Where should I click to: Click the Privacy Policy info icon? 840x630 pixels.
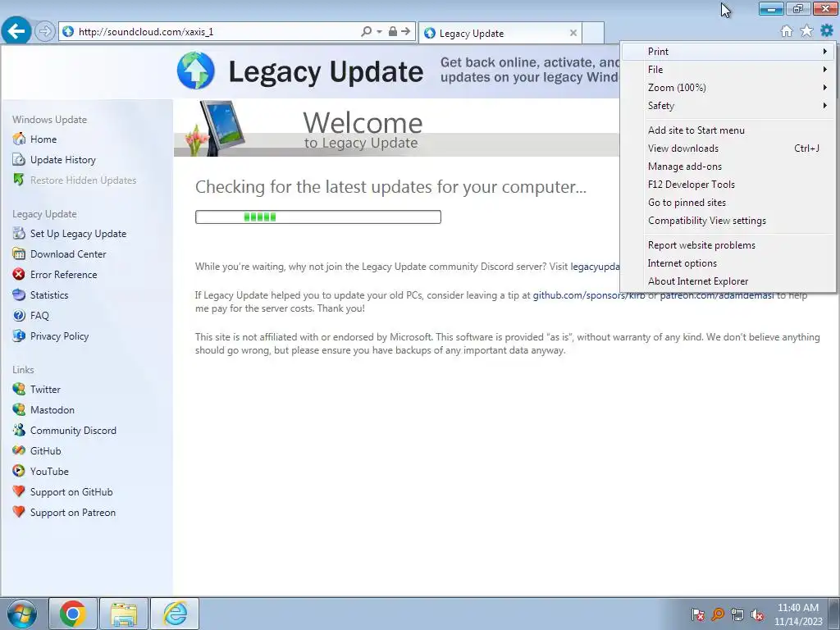point(19,336)
